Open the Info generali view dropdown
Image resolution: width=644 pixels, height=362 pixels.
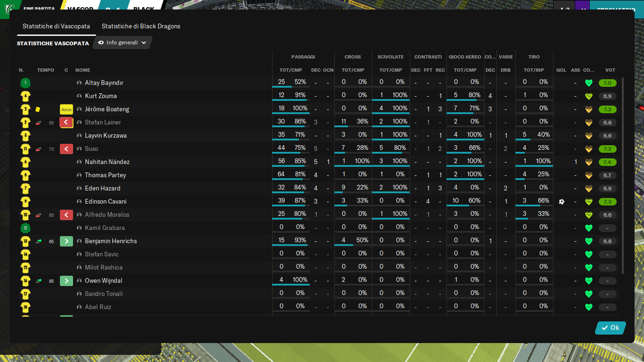tap(122, 43)
